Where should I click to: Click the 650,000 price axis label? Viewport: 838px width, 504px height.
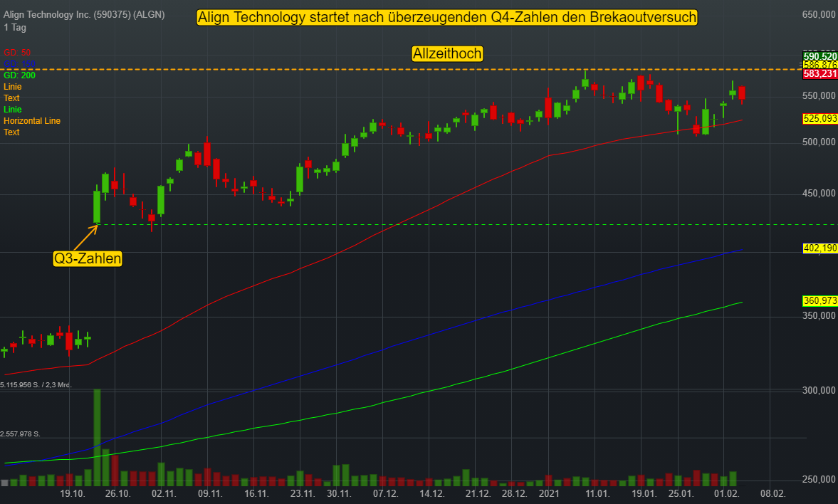tap(819, 14)
